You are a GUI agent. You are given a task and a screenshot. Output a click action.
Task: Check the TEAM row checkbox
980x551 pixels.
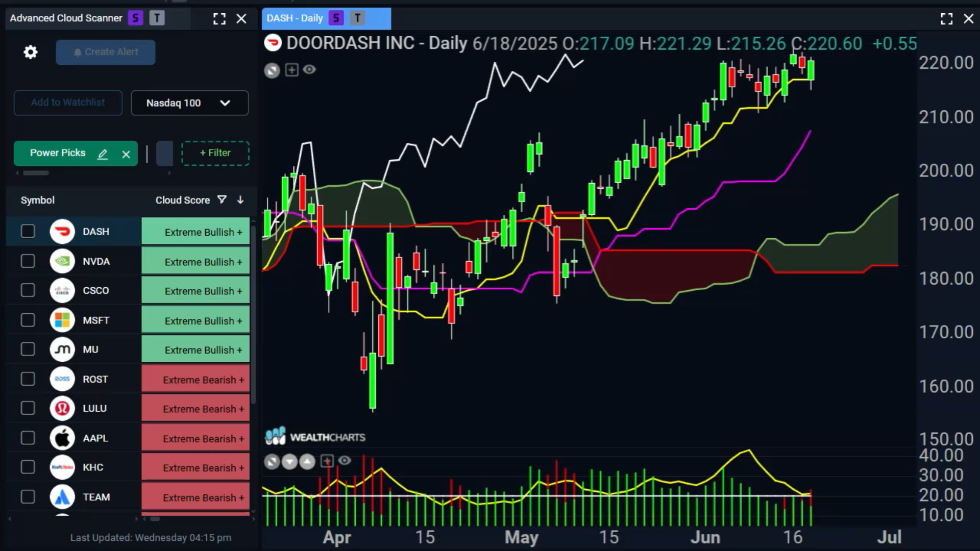(x=28, y=497)
